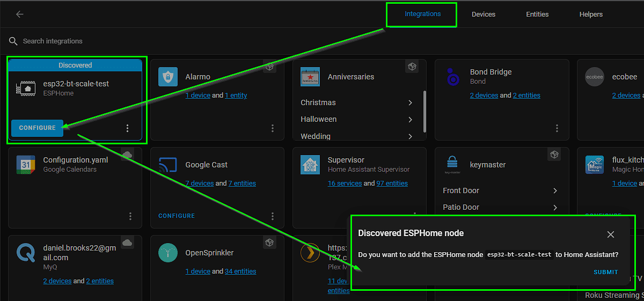Switch to the Integrations tab
This screenshot has height=301, width=644.
[423, 14]
